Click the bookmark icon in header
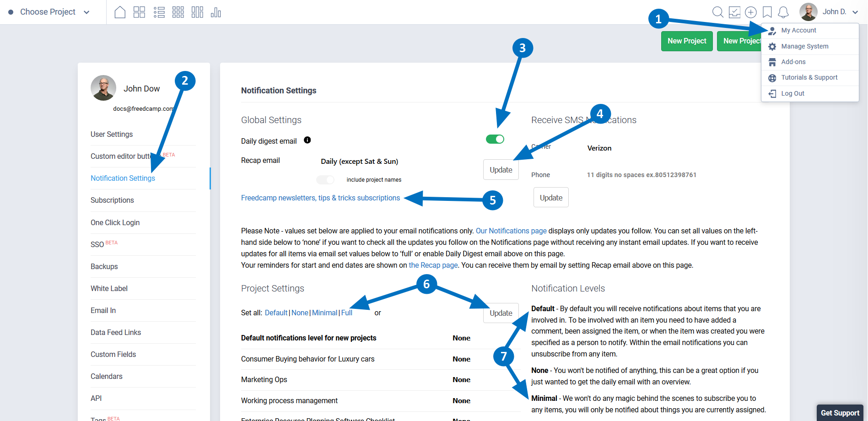This screenshot has height=421, width=868. pyautogui.click(x=767, y=12)
